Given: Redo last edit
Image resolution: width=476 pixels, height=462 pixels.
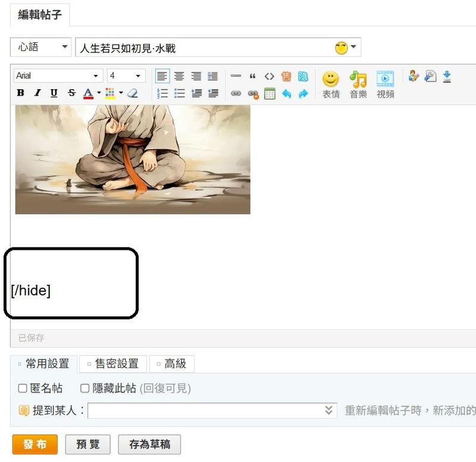Looking at the screenshot, I should tap(303, 94).
